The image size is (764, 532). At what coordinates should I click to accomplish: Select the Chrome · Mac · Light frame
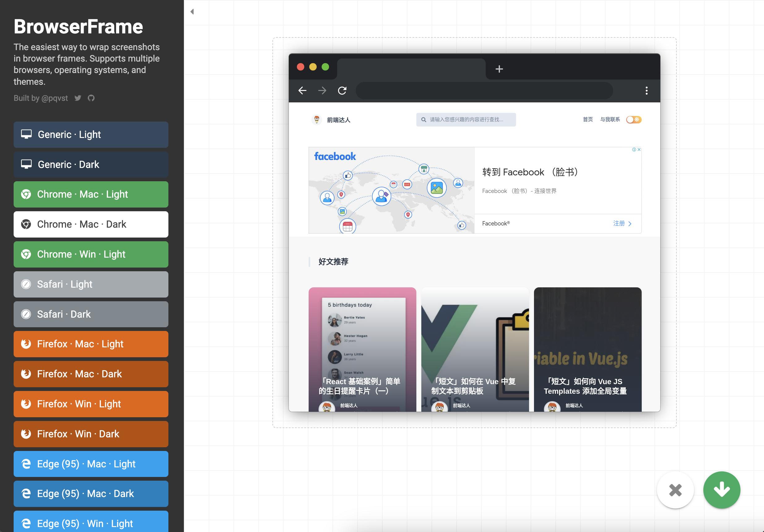[x=91, y=195]
